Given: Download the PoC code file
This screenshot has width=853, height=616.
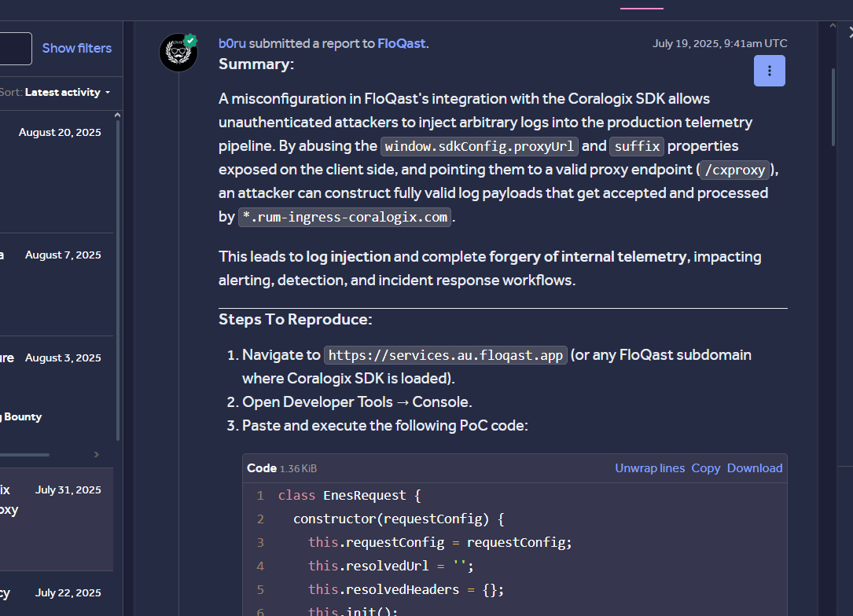Looking at the screenshot, I should coord(755,468).
